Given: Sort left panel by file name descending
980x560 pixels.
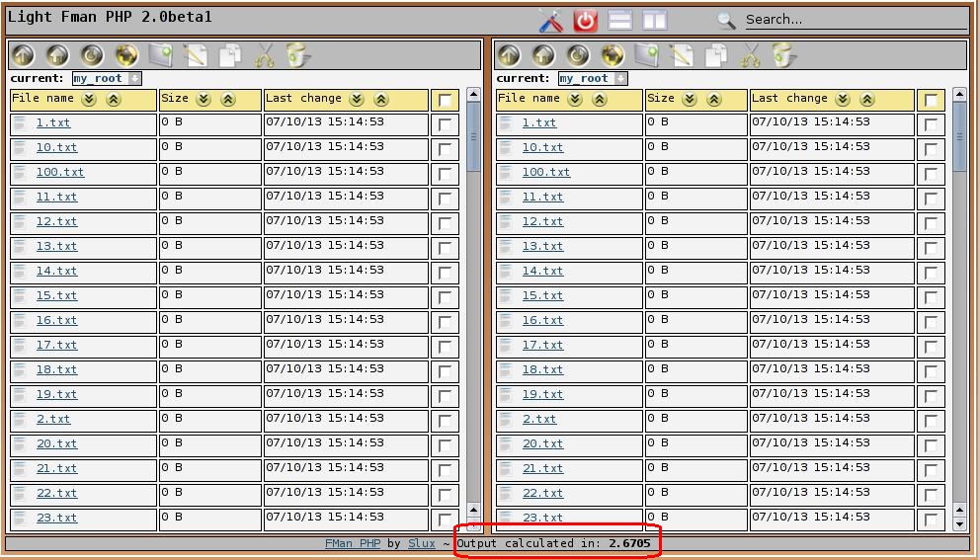Looking at the screenshot, I should click(89, 100).
